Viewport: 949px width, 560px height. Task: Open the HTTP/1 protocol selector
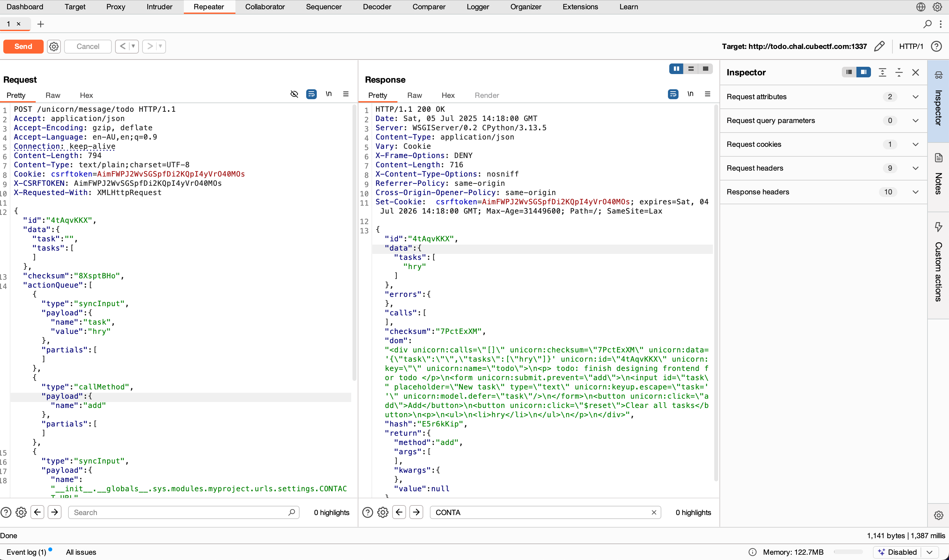(x=911, y=46)
